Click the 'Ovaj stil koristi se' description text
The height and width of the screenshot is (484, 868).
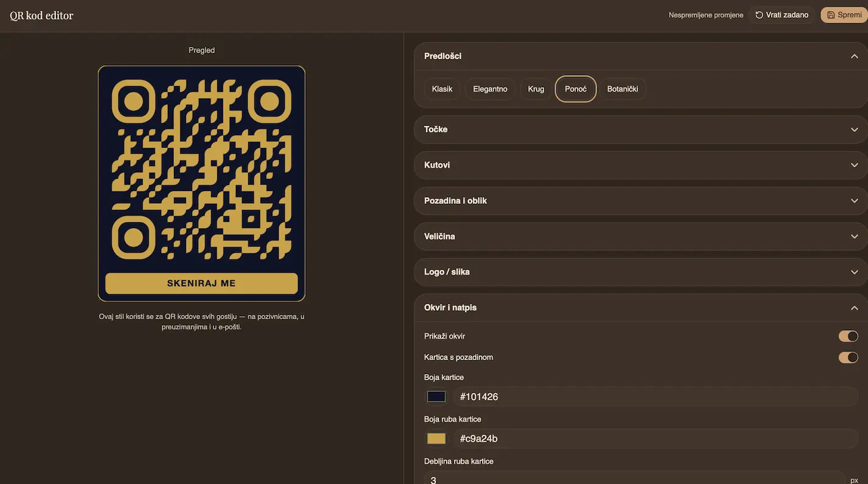point(202,322)
